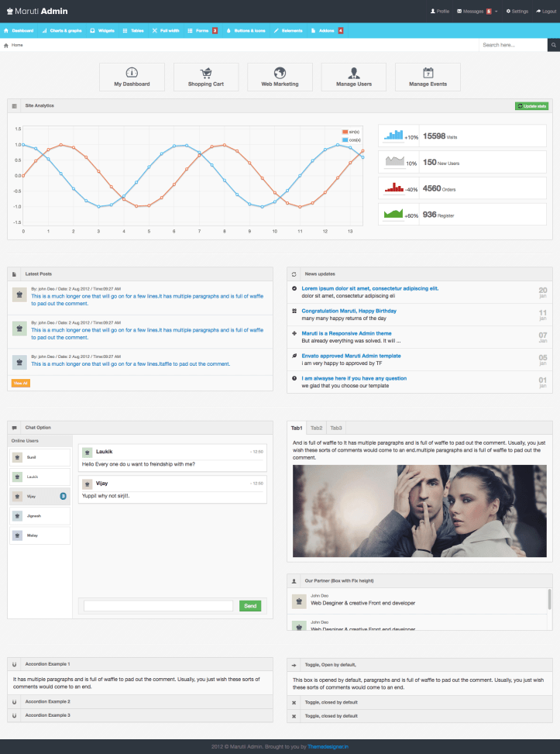The image size is (560, 754).
Task: Open Charts & graphs menu item
Action: click(x=62, y=30)
